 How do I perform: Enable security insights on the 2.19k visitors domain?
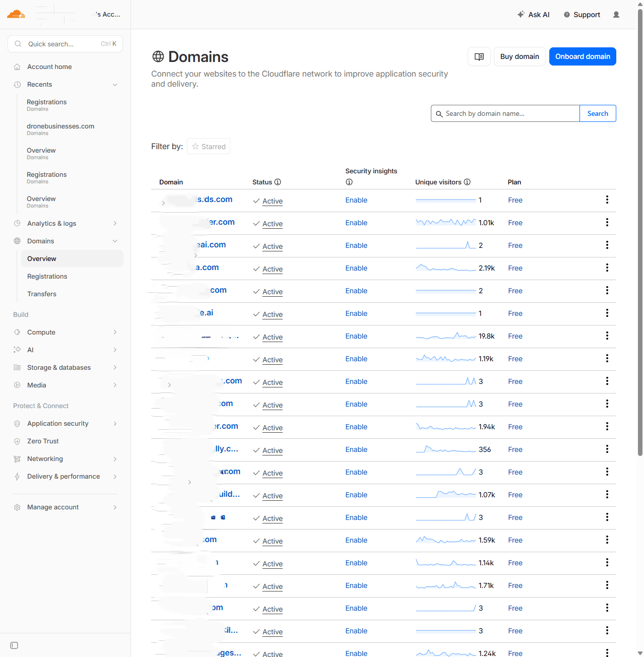(356, 268)
